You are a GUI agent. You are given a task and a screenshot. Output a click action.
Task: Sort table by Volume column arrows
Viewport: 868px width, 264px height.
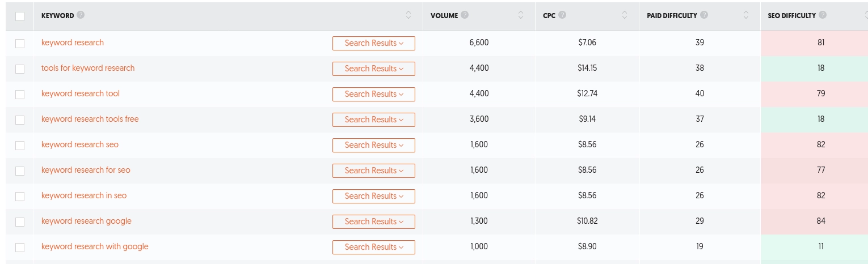click(521, 15)
